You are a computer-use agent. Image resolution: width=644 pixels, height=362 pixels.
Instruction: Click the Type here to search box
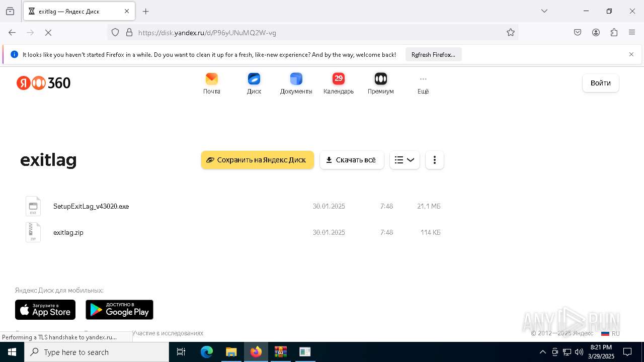97,352
